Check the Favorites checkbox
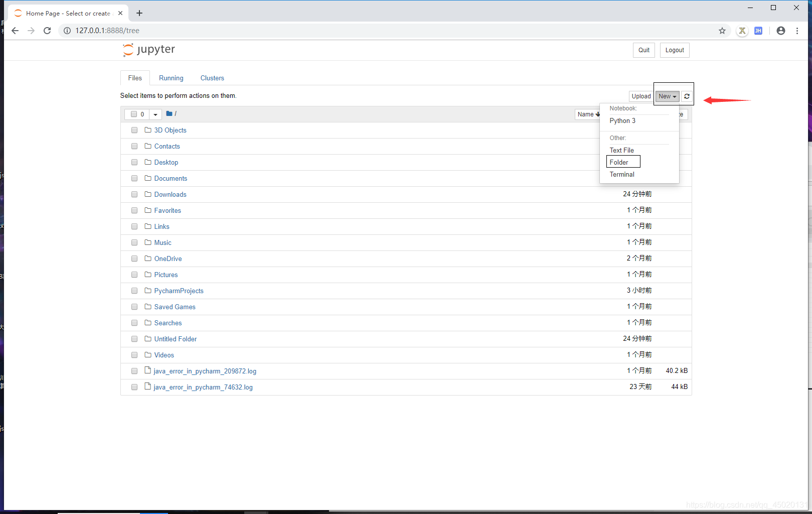The image size is (812, 514). pos(134,210)
